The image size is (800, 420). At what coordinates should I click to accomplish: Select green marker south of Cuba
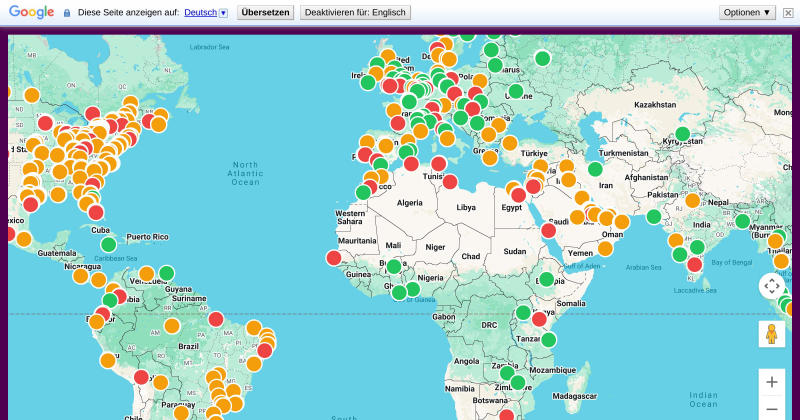[x=109, y=244]
